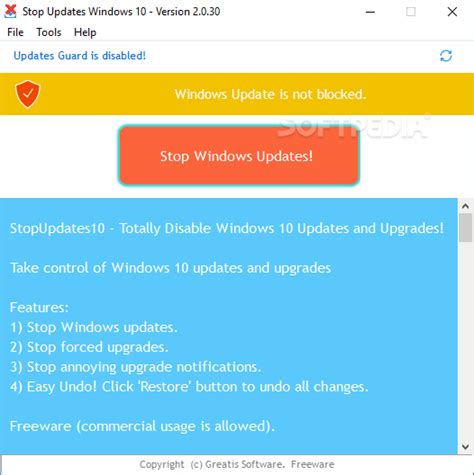Image resolution: width=474 pixels, height=475 pixels.
Task: Minimize the Stop Updates window
Action: point(370,12)
